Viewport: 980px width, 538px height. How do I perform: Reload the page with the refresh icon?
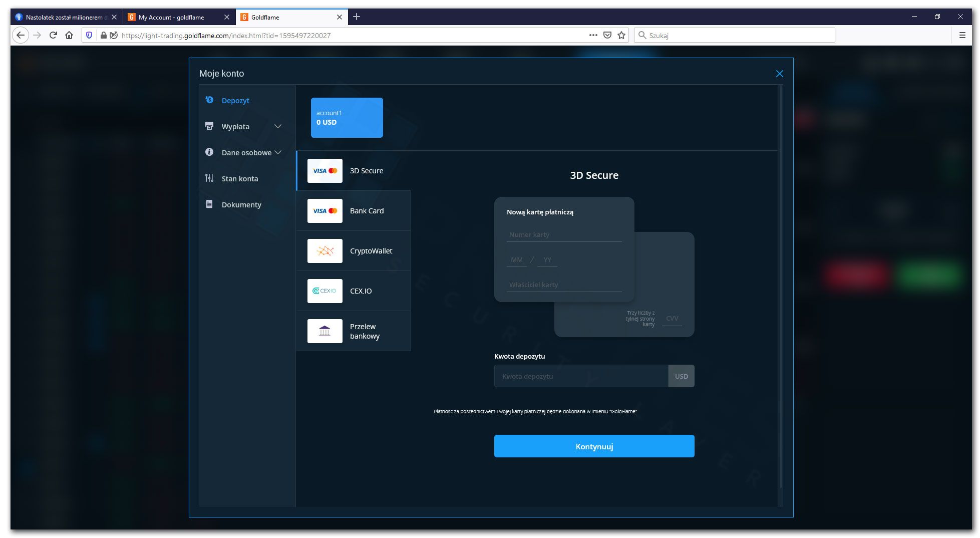coord(53,35)
